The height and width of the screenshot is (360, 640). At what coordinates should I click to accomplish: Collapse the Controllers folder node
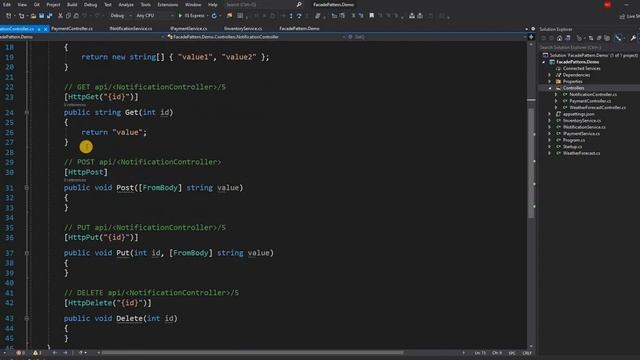tap(550, 88)
